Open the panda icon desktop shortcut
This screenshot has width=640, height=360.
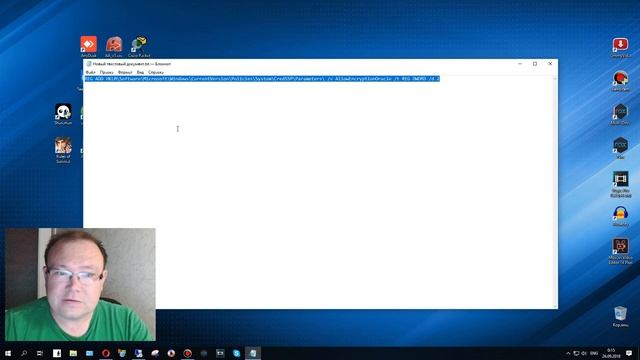click(63, 114)
